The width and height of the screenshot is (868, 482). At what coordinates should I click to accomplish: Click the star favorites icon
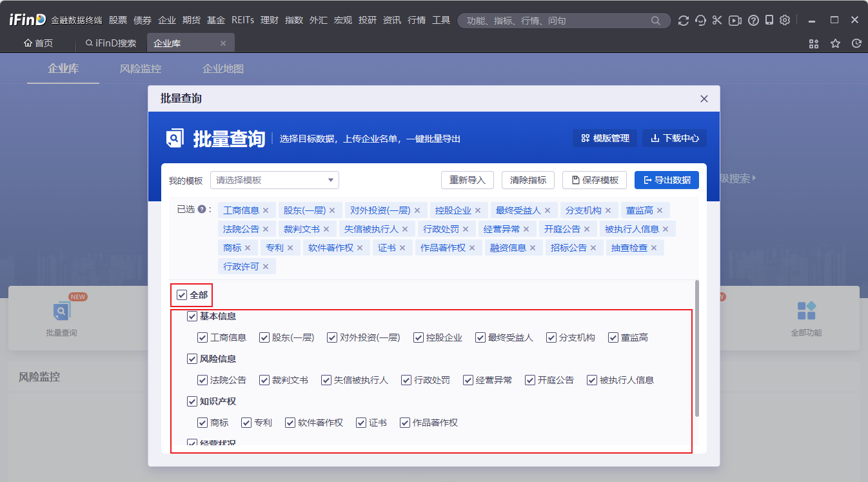tap(835, 44)
